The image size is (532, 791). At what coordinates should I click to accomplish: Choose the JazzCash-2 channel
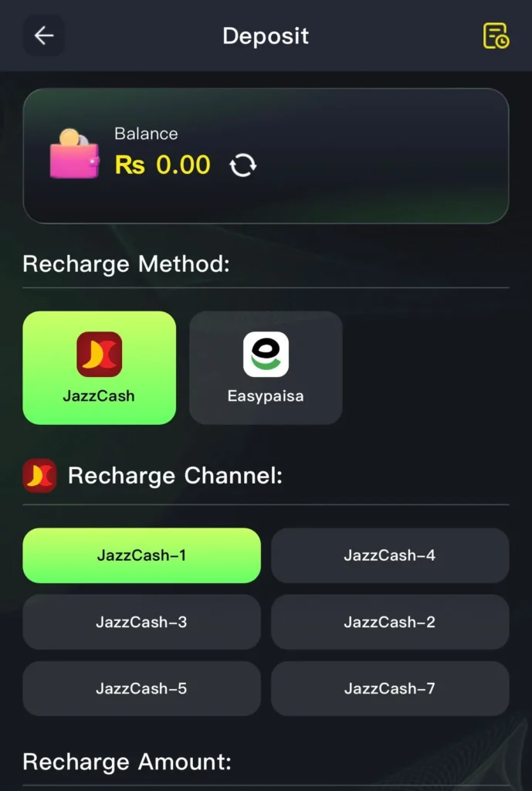pos(390,622)
